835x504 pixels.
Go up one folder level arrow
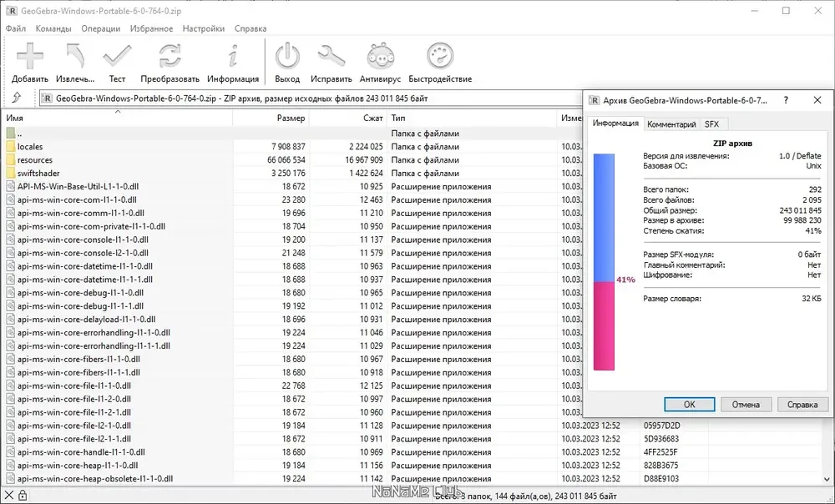(17, 98)
